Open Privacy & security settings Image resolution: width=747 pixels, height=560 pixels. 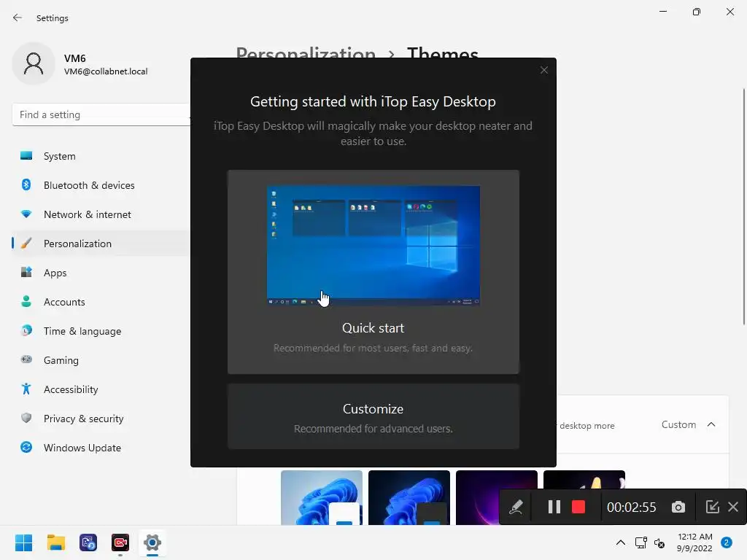101,419
